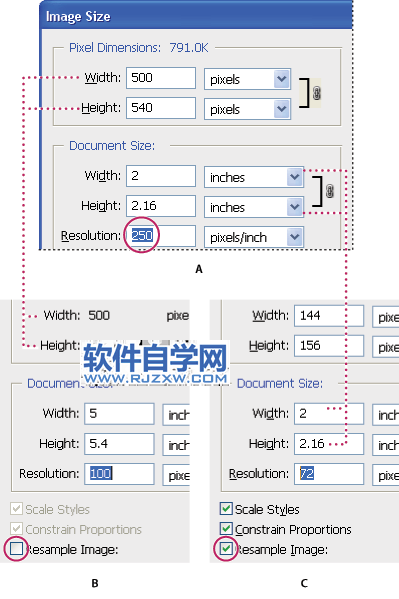Image resolution: width=399 pixels, height=599 pixels.
Task: Open Resolution units dropdown in panel B
Action: (x=176, y=475)
